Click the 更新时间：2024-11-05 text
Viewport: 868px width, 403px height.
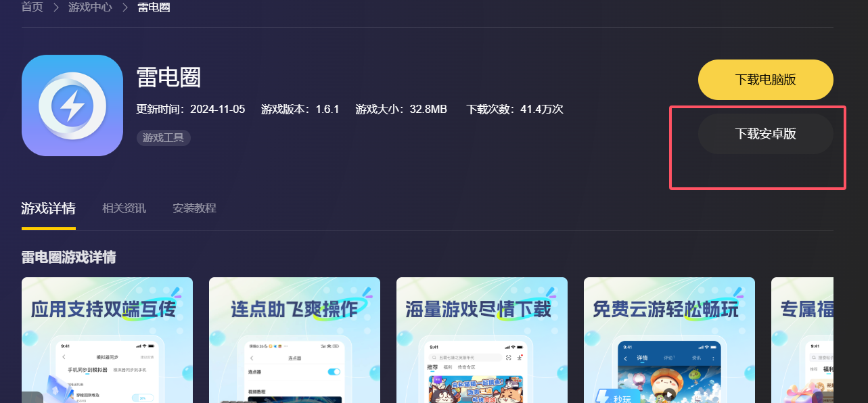(191, 109)
